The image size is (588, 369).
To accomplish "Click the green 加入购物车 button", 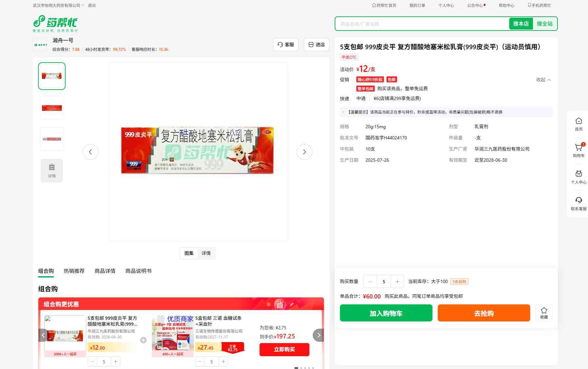I will click(386, 313).
